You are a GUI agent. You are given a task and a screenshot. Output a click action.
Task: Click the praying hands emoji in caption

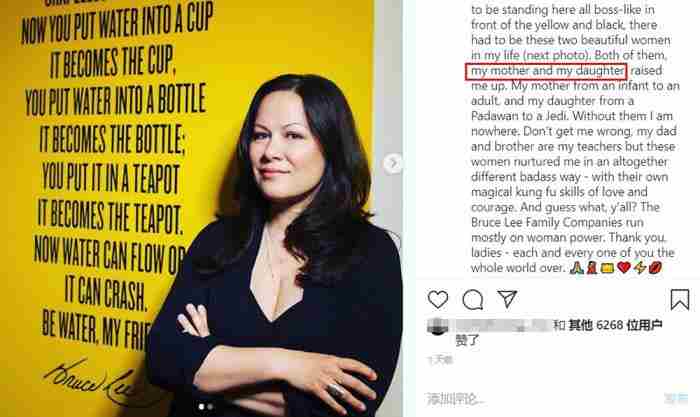[x=576, y=268]
